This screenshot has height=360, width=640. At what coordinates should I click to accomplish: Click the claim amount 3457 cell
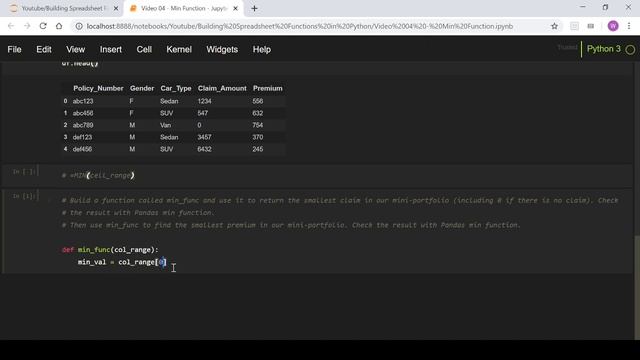[x=204, y=137]
